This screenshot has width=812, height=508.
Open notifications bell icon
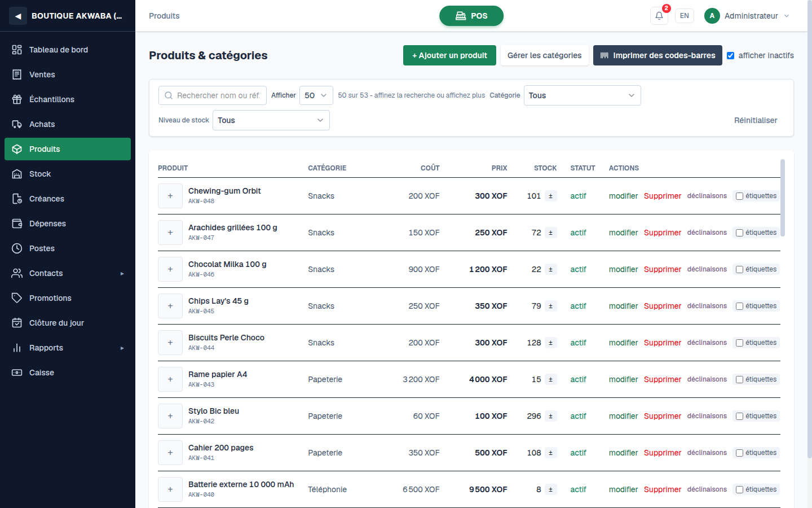(x=659, y=16)
